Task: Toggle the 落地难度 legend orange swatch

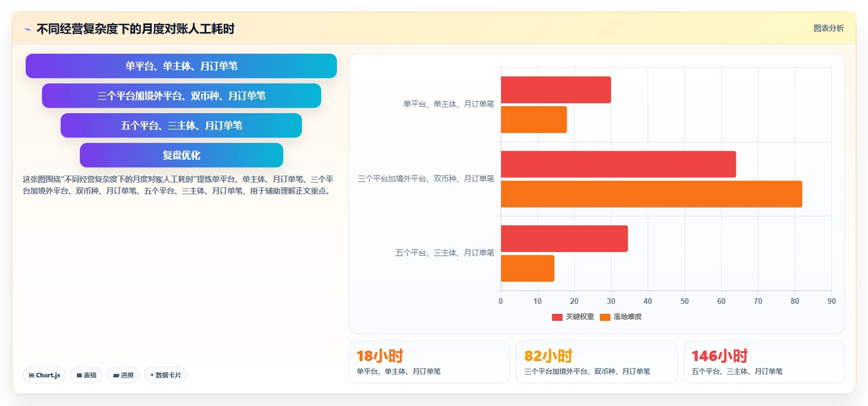Action: click(605, 317)
